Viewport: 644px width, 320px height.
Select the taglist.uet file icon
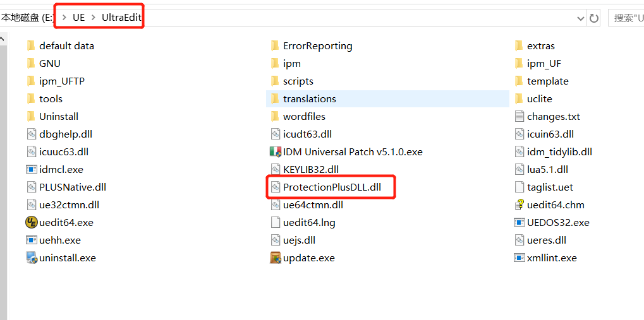click(519, 187)
